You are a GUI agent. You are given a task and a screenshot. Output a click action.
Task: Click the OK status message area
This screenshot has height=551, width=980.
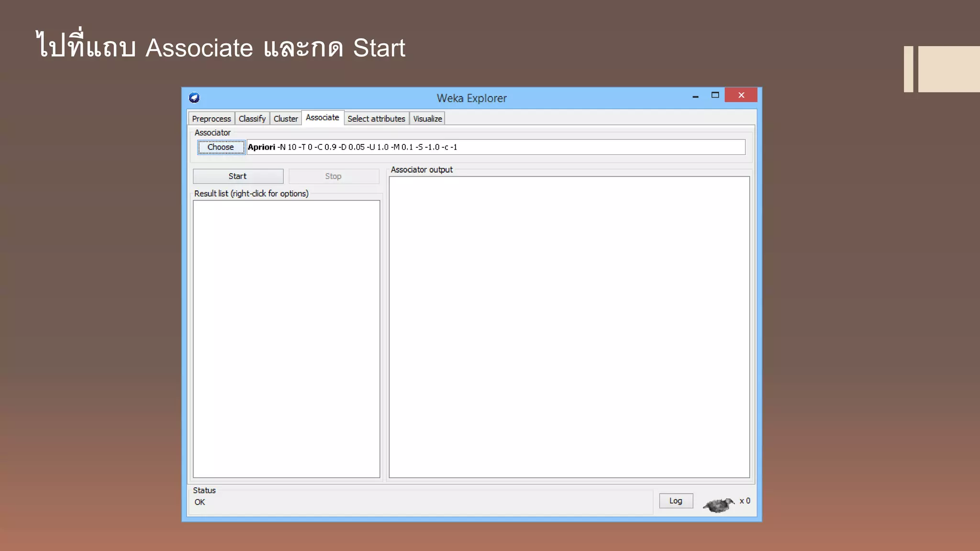(x=200, y=502)
